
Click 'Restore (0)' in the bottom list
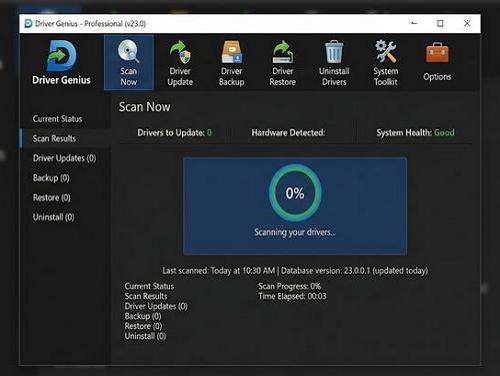143,326
